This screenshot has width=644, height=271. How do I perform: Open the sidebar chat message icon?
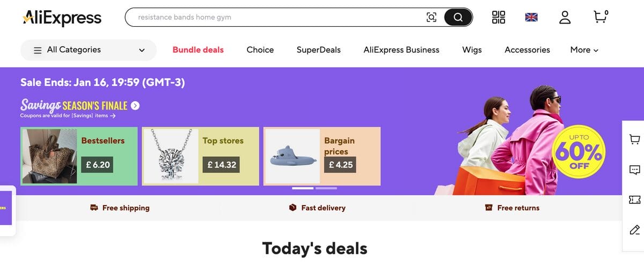tap(634, 170)
